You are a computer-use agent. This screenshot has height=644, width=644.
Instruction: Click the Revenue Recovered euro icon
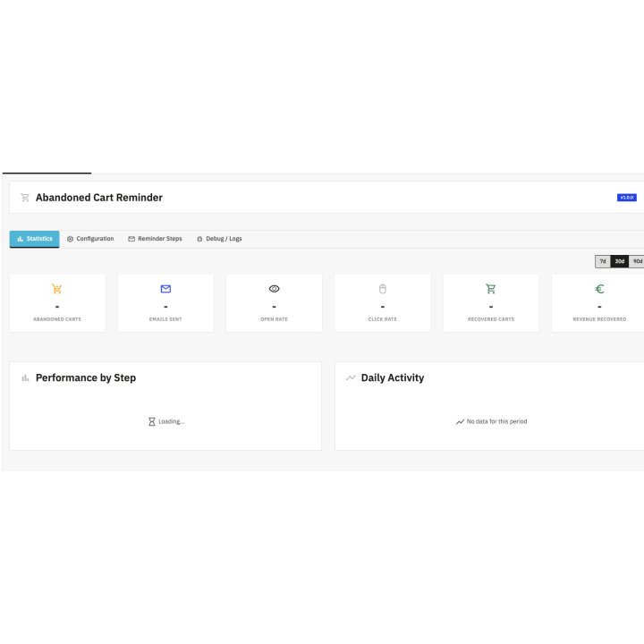click(599, 289)
